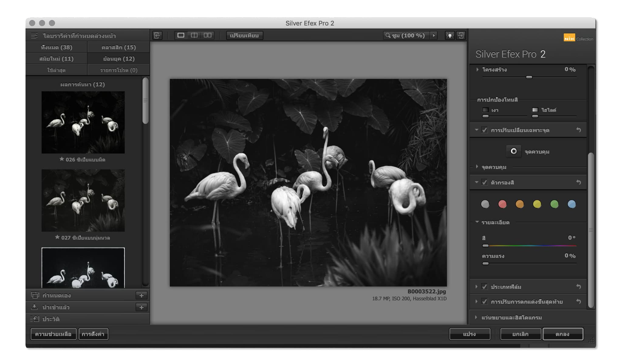The height and width of the screenshot is (364, 622).
Task: Select the orange color filter
Action: click(520, 204)
